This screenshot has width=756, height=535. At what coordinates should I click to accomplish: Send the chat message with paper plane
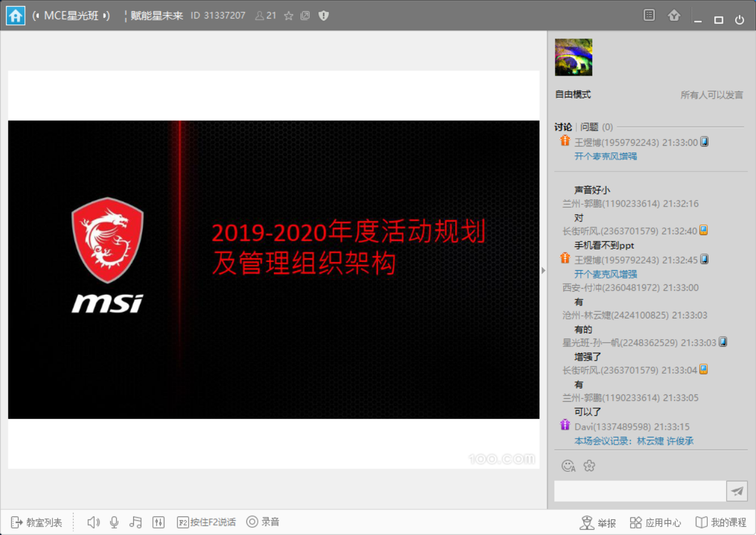click(x=737, y=491)
